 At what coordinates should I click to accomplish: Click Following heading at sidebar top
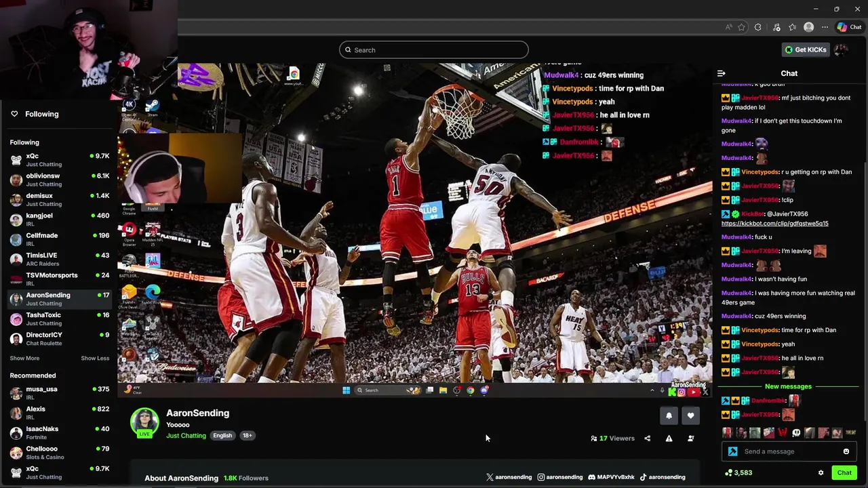click(x=42, y=114)
